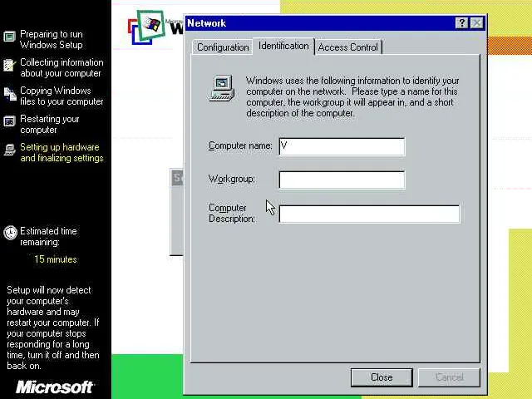Click the '15 minutes' remaining text
This screenshot has height=399, width=532.
pos(56,259)
